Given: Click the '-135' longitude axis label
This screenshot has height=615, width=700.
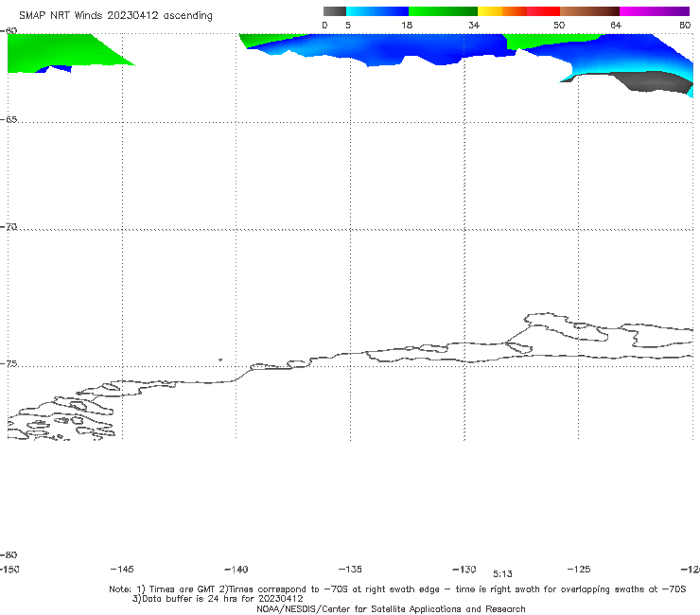Looking at the screenshot, I should [x=350, y=569].
